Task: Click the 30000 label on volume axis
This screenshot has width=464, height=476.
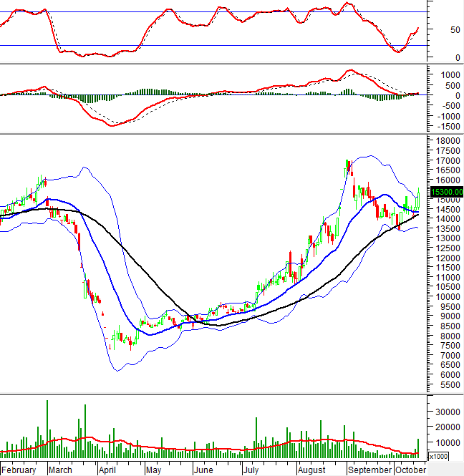Action: [x=446, y=412]
